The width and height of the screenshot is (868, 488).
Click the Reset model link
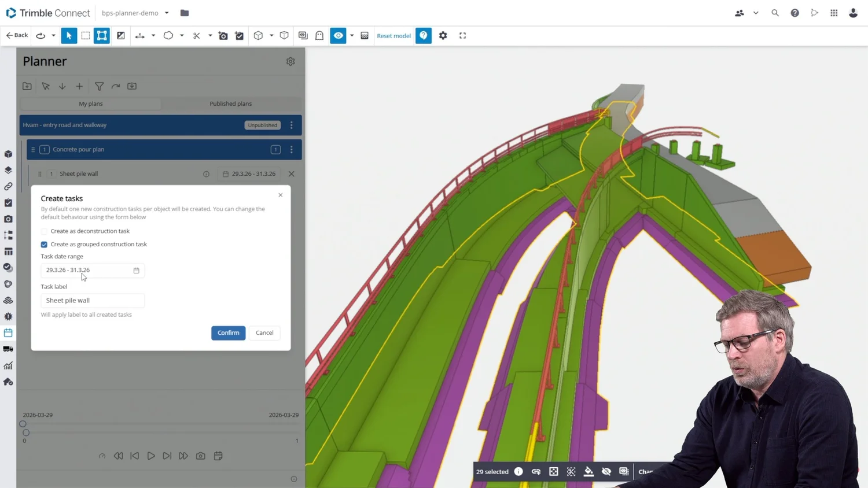[393, 36]
